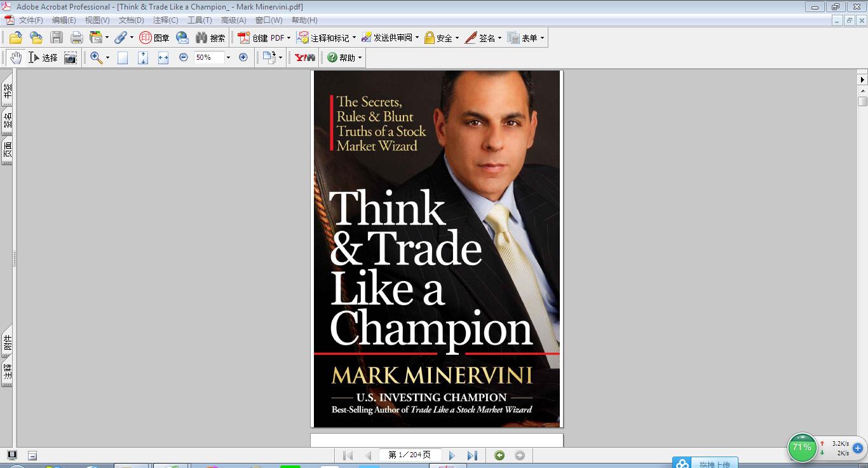Open the 页面 pages side tab
Viewport: 868px width, 468px height.
tap(7, 151)
